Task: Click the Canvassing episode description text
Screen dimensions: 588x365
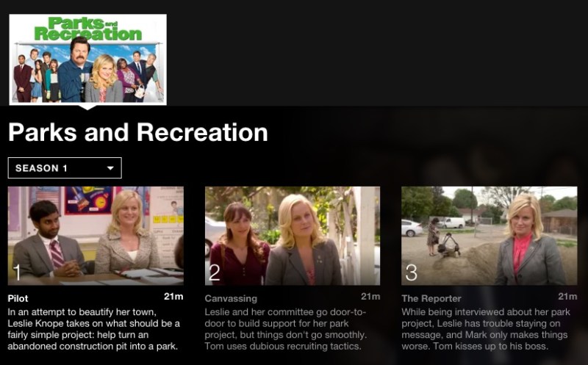Action: [x=286, y=329]
